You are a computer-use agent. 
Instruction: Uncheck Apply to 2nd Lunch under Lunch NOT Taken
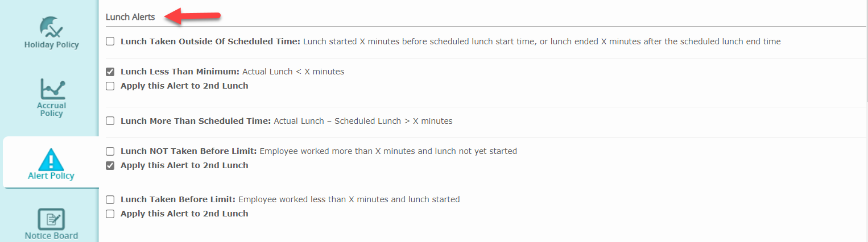[110, 166]
